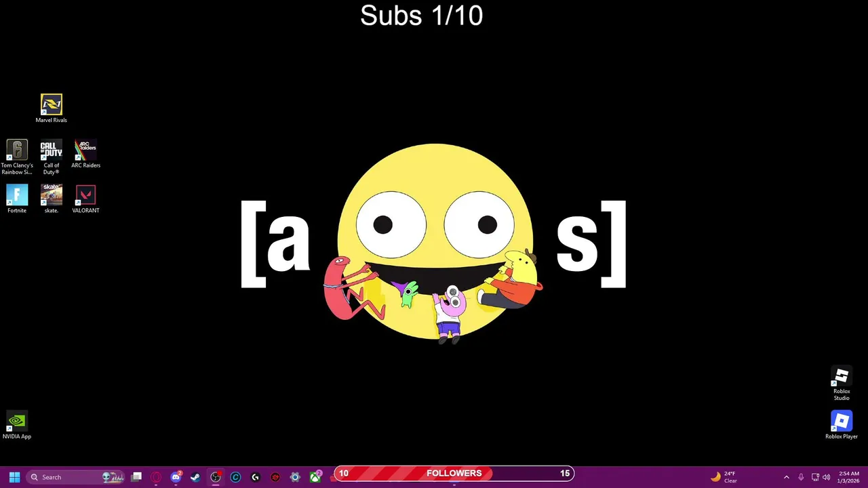The image size is (868, 488).
Task: Open Opera GX from the taskbar
Action: (156, 477)
